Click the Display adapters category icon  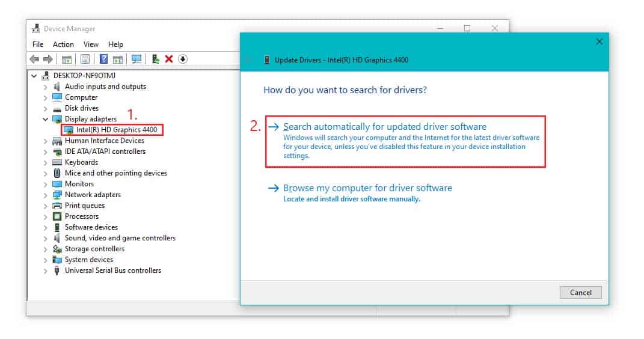click(x=57, y=119)
